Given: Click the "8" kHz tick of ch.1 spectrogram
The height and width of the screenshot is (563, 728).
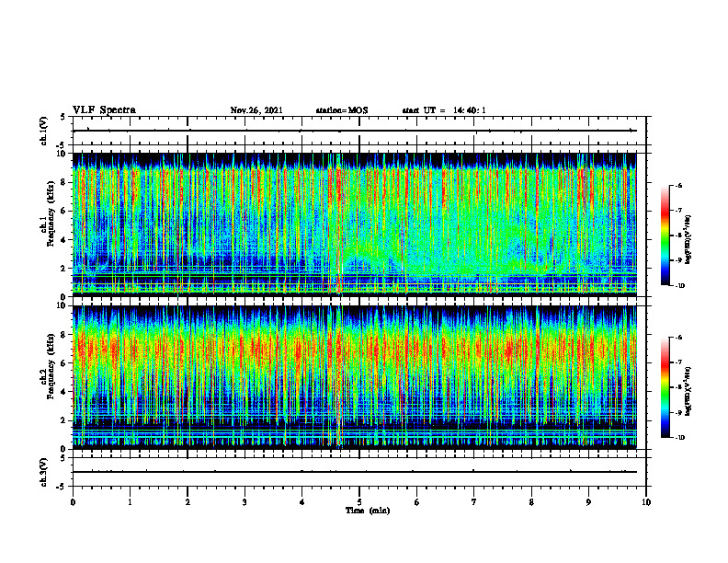Looking at the screenshot, I should tap(63, 182).
